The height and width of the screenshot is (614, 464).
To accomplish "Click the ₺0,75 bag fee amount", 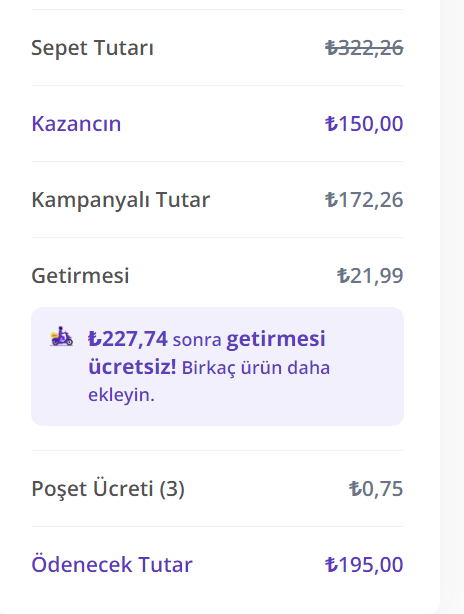I will 376,489.
